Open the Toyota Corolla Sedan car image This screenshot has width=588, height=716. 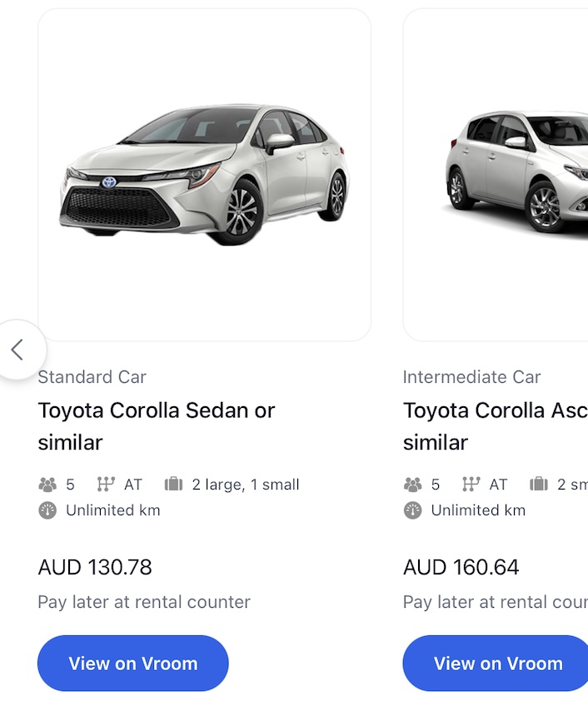pos(204,175)
